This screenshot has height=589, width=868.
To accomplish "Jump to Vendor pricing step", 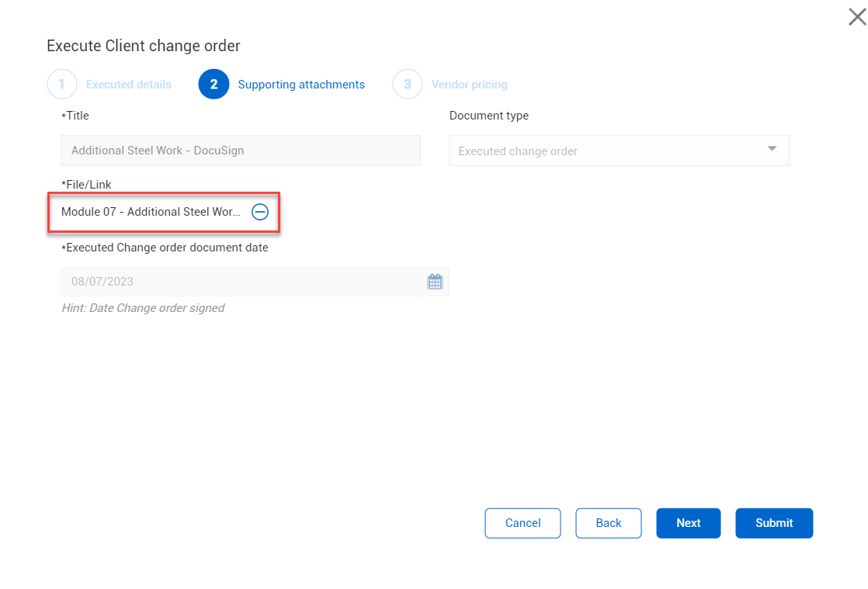I will click(x=469, y=85).
